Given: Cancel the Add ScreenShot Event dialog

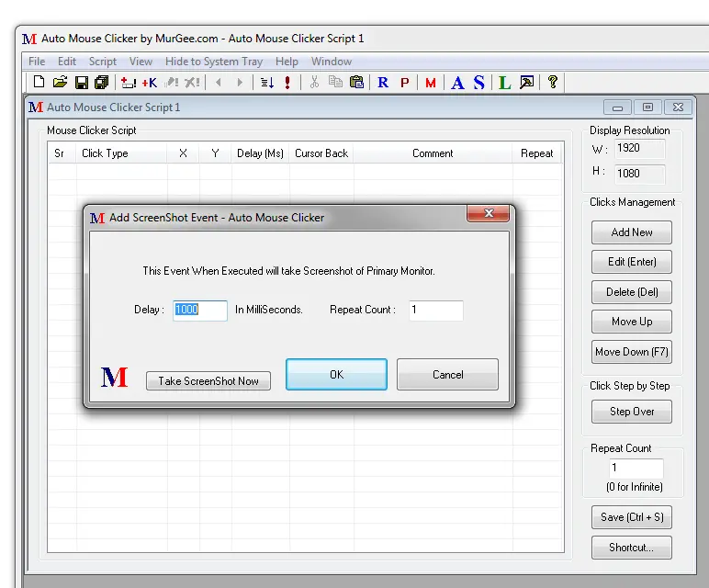Looking at the screenshot, I should [448, 374].
